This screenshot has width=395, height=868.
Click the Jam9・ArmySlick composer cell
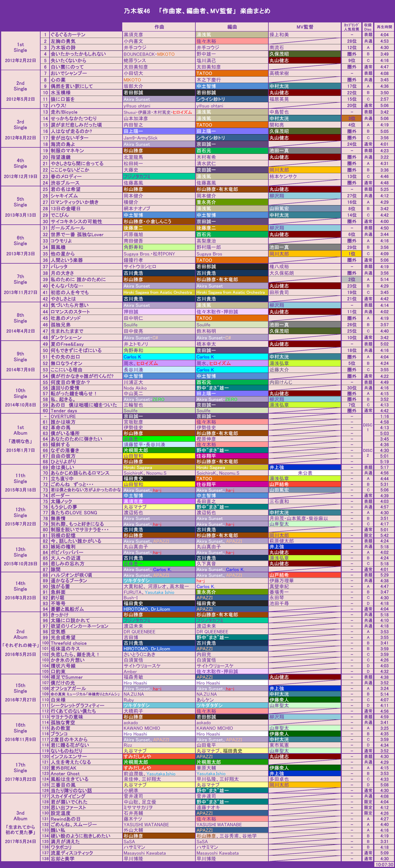click(159, 138)
